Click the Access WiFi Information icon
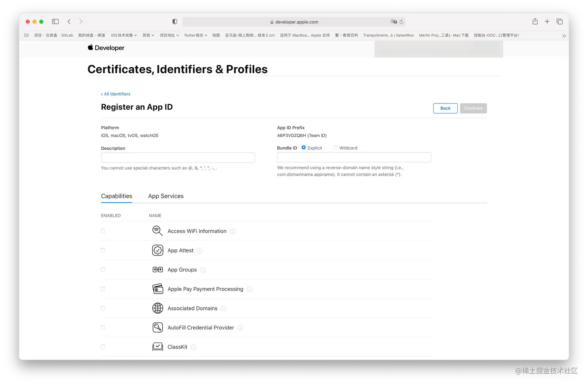Screen dimensions: 588x385 tap(157, 231)
